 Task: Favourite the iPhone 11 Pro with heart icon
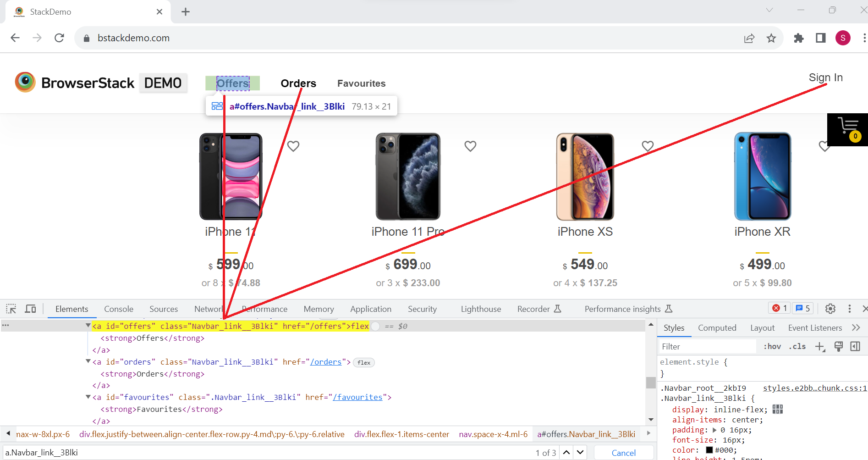470,146
